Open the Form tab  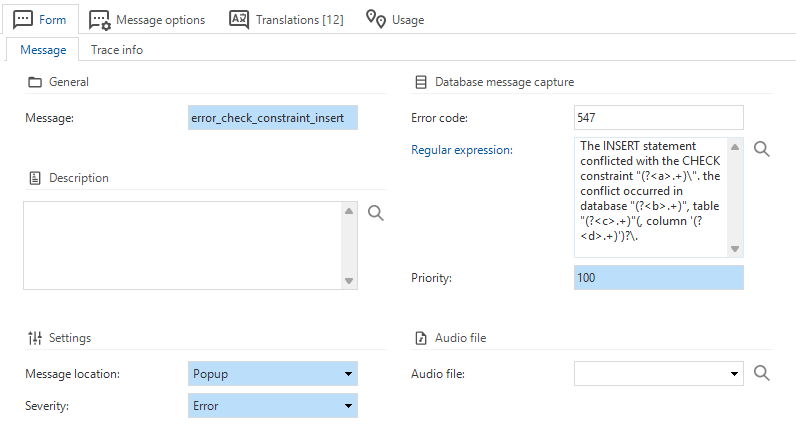pyautogui.click(x=41, y=19)
